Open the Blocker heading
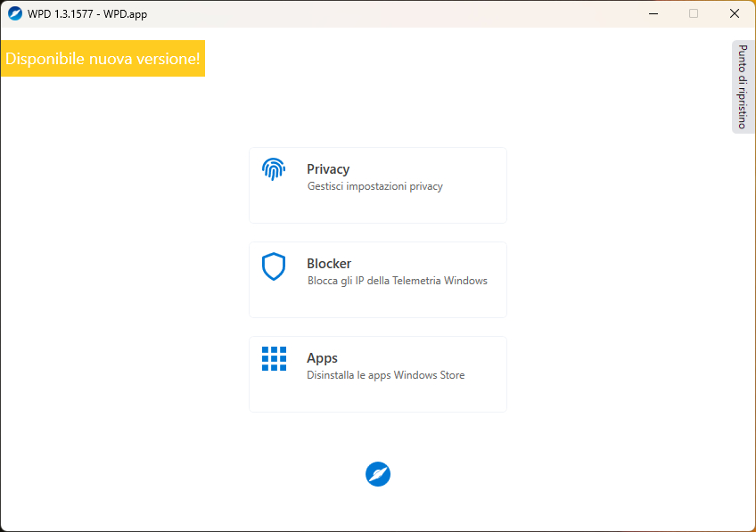756x532 pixels. click(329, 264)
